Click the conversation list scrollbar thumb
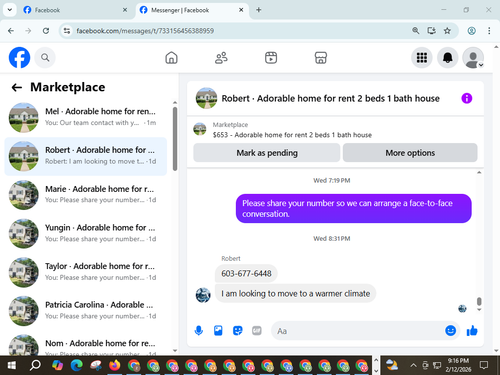Image resolution: width=500 pixels, height=375 pixels. pos(175,138)
